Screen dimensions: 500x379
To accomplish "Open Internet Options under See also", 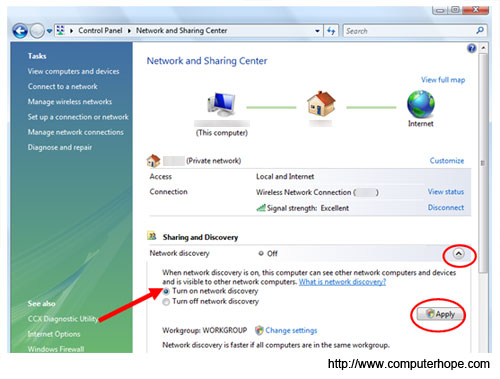I will click(54, 334).
